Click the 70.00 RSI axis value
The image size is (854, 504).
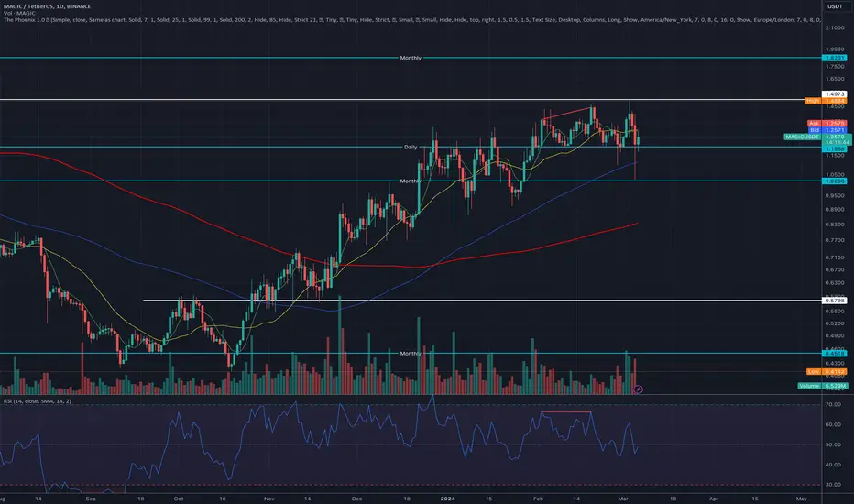click(833, 404)
